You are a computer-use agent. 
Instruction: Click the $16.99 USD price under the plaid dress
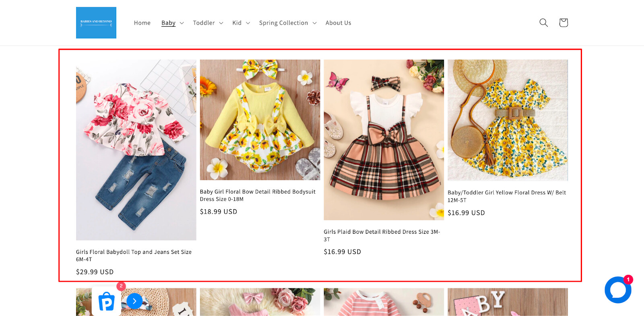[x=343, y=252]
